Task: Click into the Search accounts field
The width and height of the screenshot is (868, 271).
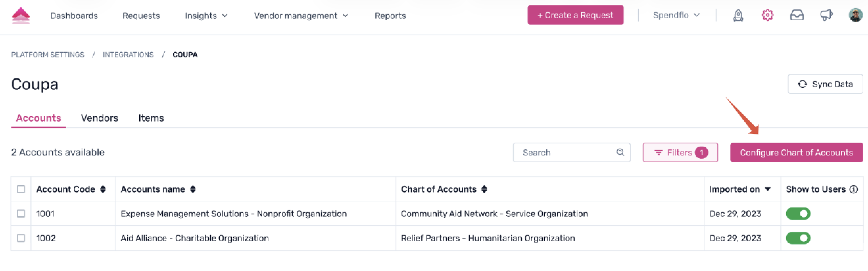Action: (564, 152)
